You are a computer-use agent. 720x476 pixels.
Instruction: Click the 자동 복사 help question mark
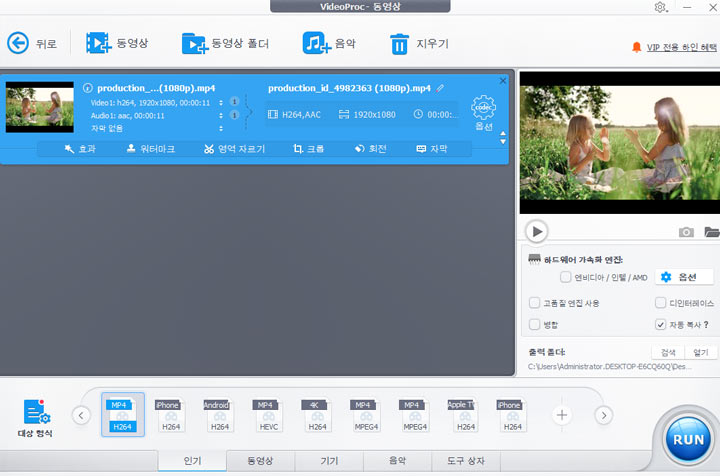coord(706,324)
